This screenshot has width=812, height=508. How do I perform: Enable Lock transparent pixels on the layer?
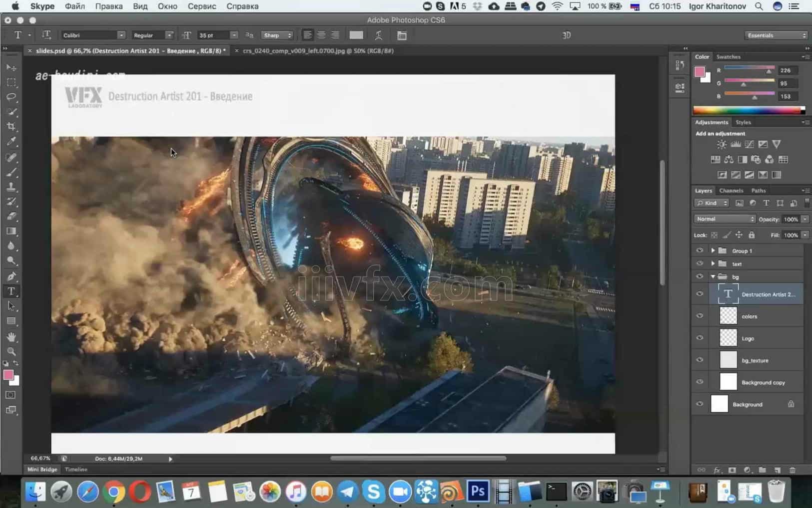pos(714,235)
